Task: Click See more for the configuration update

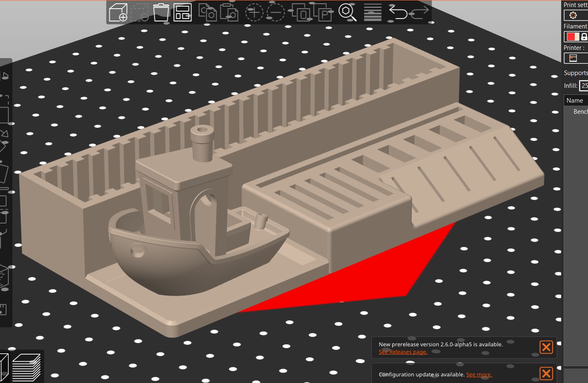Action: point(479,374)
